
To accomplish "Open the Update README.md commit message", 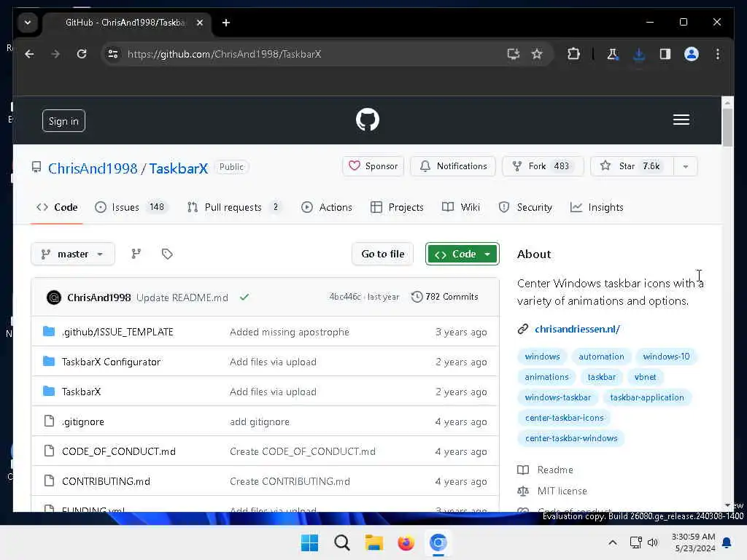I will click(x=182, y=297).
